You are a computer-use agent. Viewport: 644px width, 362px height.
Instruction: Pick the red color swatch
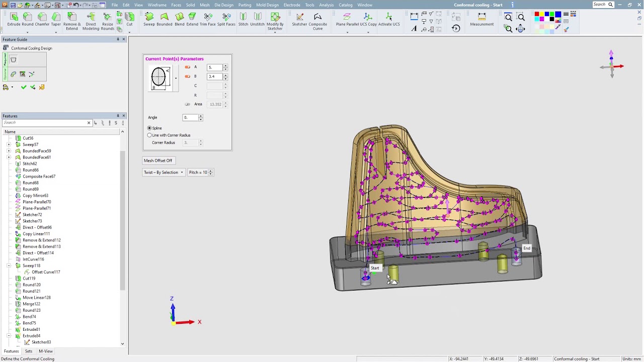[537, 15]
